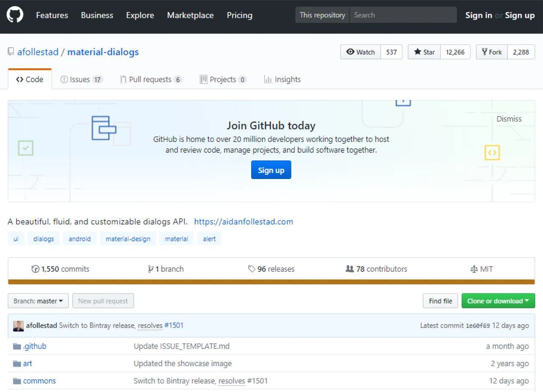Open the aidanfollestad.com website link
The width and height of the screenshot is (543, 392).
tap(244, 221)
